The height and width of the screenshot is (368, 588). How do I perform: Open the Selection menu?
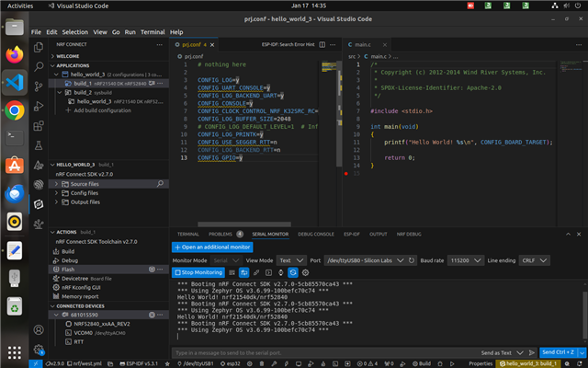pos(75,32)
